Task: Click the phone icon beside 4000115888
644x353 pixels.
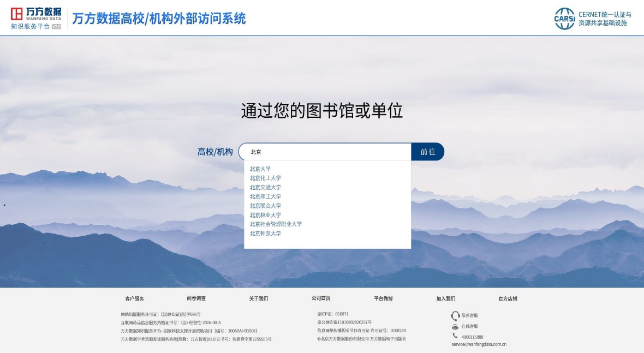Action: point(455,336)
